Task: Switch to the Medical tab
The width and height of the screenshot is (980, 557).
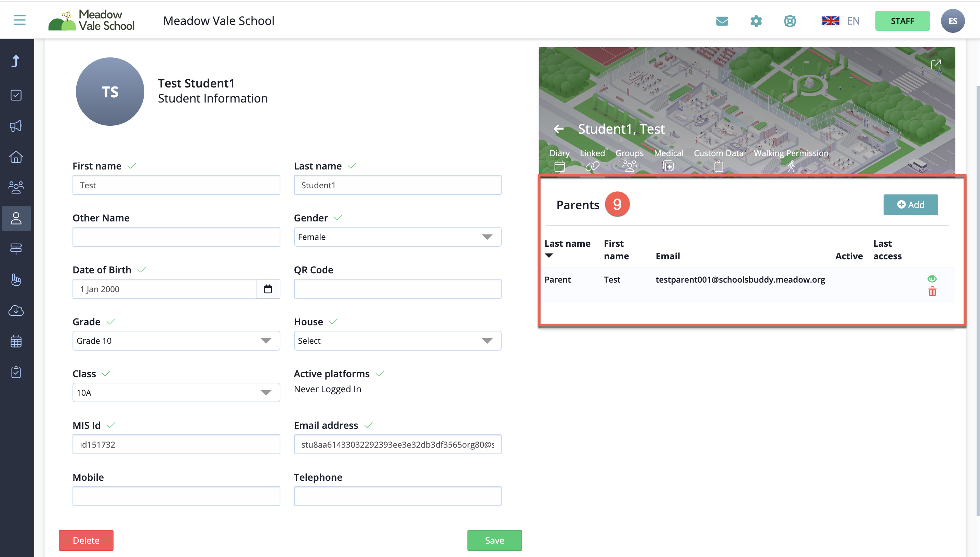Action: pyautogui.click(x=668, y=159)
